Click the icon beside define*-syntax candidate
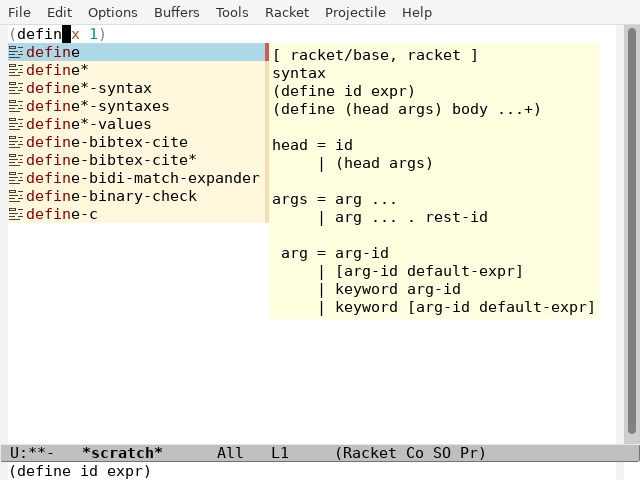 16,88
